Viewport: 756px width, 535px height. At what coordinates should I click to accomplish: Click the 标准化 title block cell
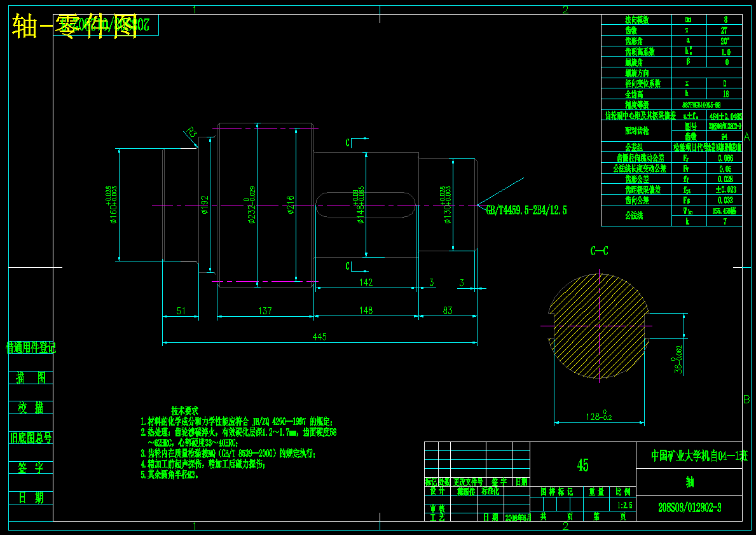coord(490,491)
